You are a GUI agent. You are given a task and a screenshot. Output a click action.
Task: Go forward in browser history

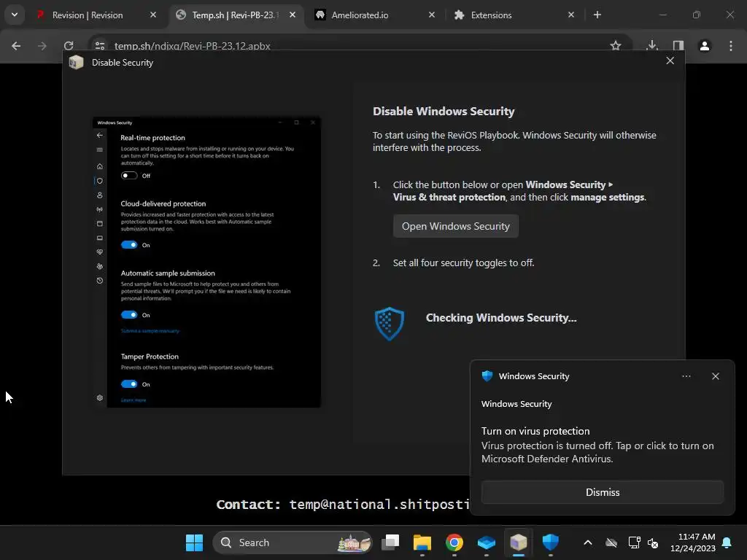click(42, 46)
